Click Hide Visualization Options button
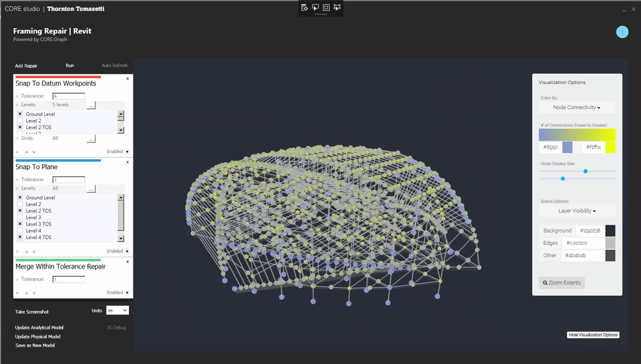 pos(593,335)
